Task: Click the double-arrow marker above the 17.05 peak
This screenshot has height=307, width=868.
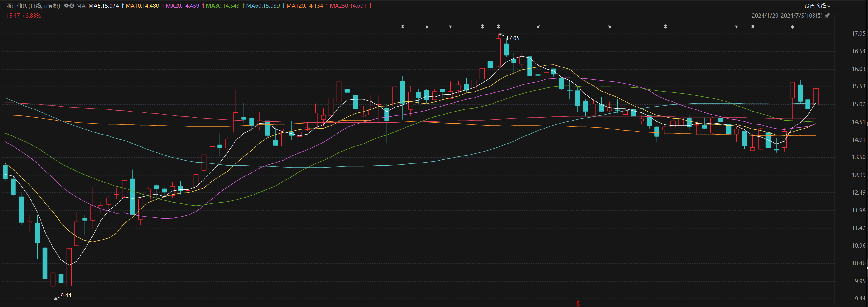Action: [x=498, y=27]
